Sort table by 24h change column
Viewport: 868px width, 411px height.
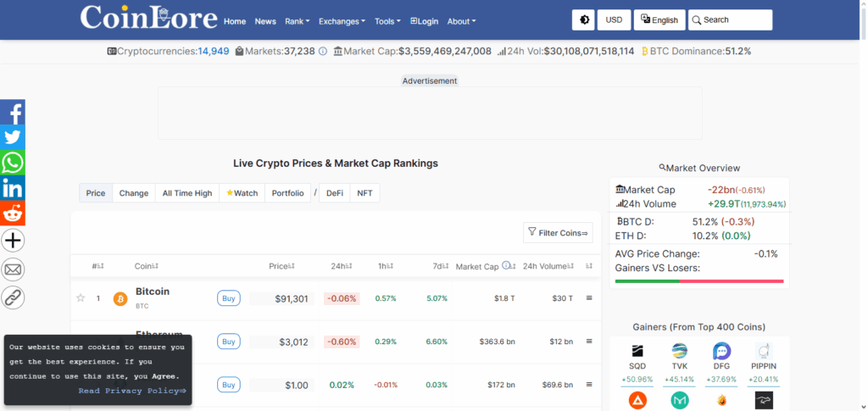[x=342, y=266]
